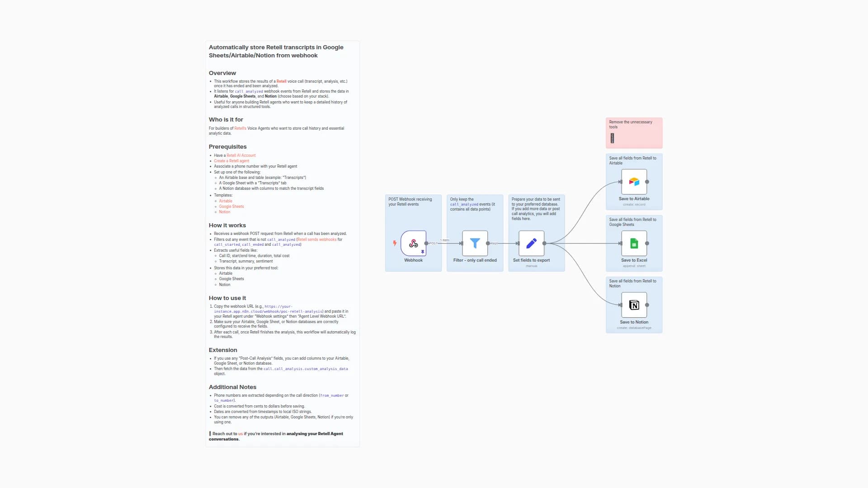The width and height of the screenshot is (868, 488).
Task: Click the pinned-data pin icon on Webhook node
Action: (423, 252)
